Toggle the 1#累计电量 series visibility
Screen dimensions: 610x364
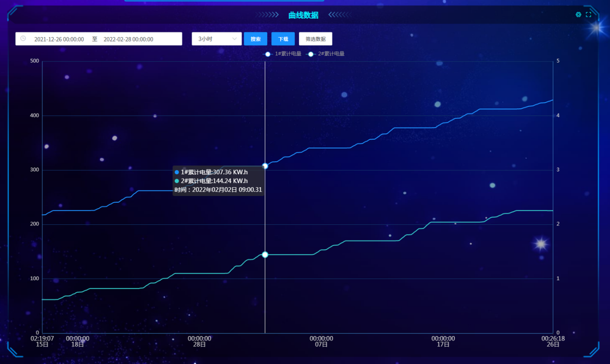pos(288,54)
